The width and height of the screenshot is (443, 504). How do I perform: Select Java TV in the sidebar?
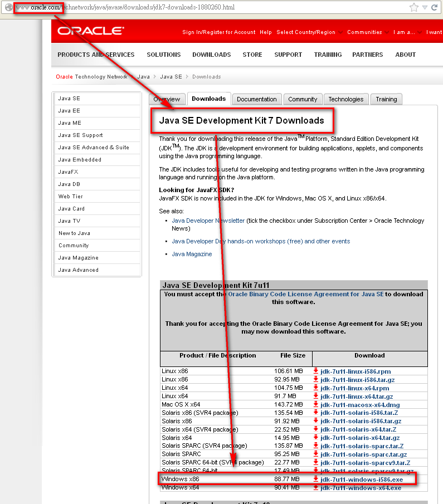[97, 221]
